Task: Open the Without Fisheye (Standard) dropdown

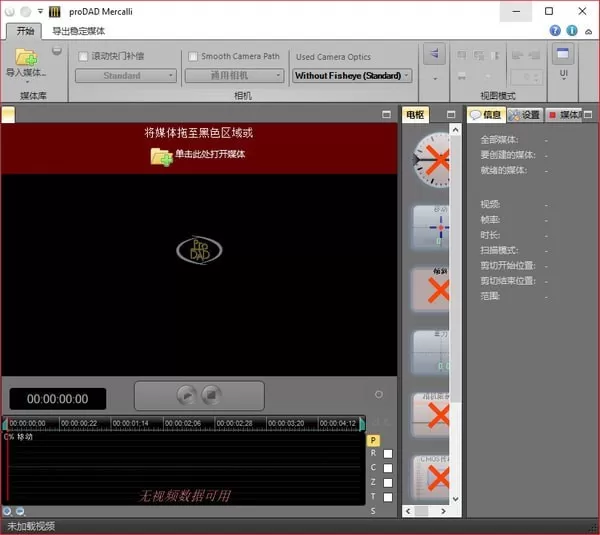Action: tap(352, 76)
